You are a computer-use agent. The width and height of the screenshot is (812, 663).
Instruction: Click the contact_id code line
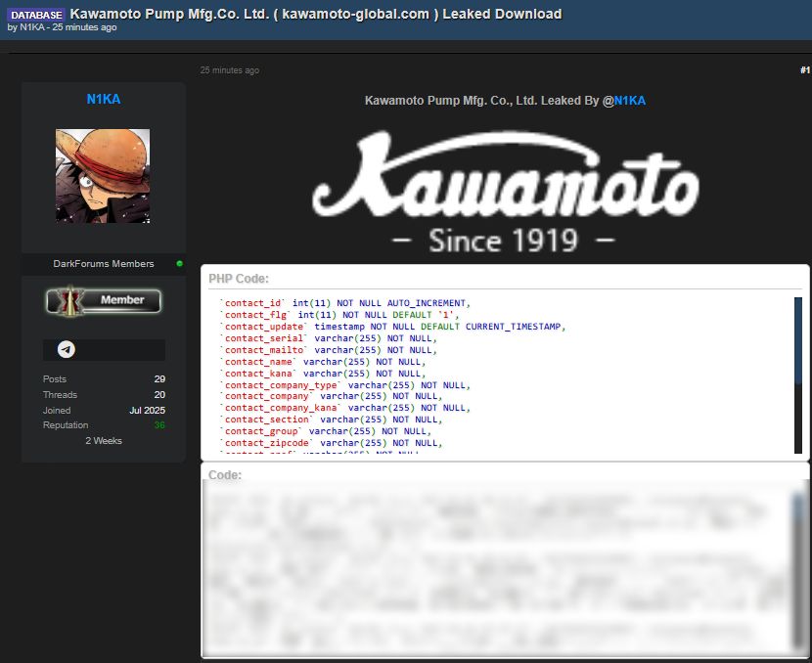coord(345,303)
